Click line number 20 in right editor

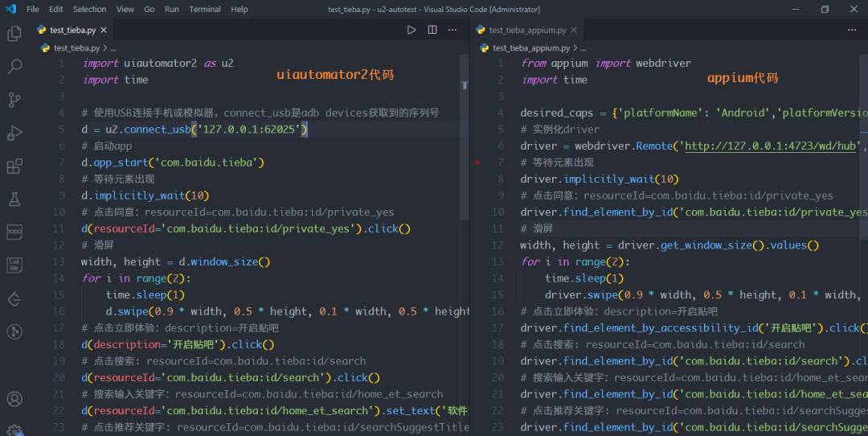point(497,378)
